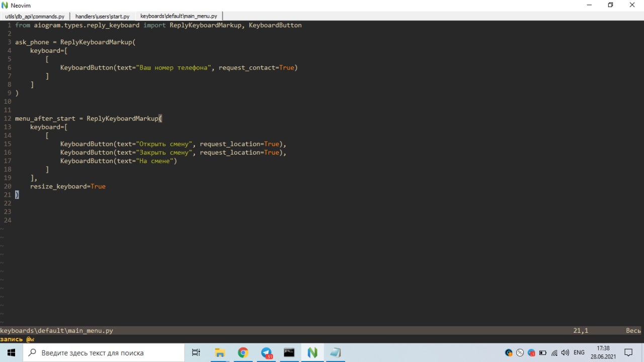Image resolution: width=644 pixels, height=362 pixels.
Task: Click the red-badged blue tray icon
Action: point(531,353)
